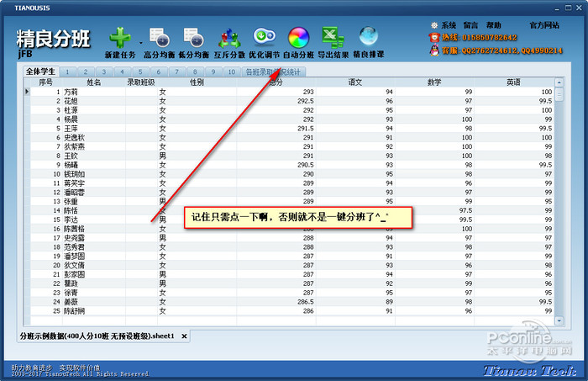
Task: Select student name 王萍 in row 5
Action: (71, 129)
